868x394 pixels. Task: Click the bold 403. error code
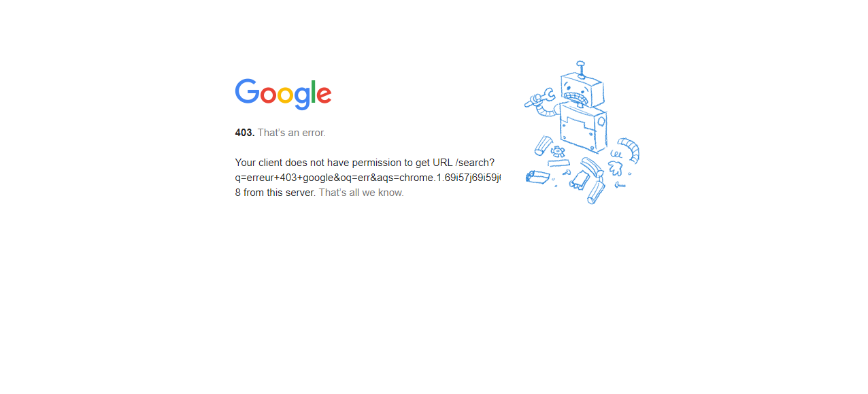[245, 133]
